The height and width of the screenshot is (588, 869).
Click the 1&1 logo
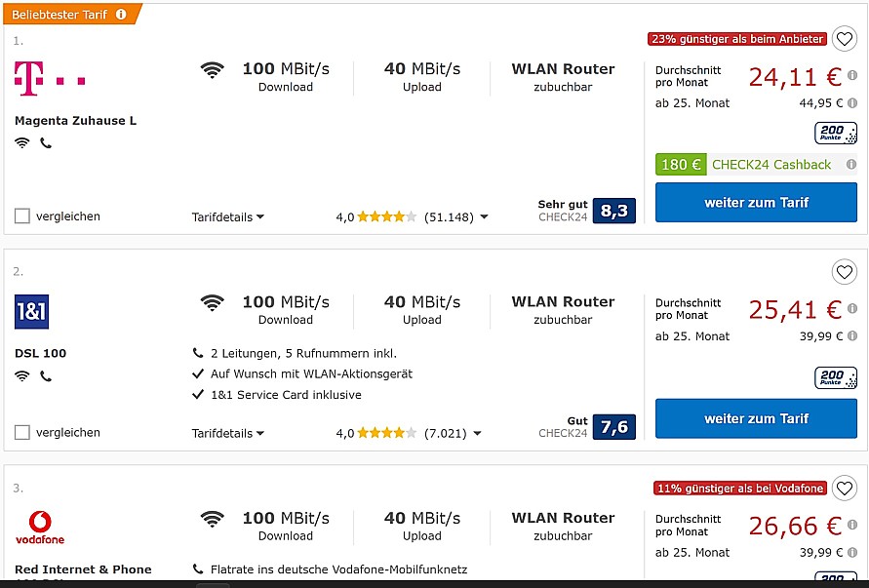coord(31,311)
